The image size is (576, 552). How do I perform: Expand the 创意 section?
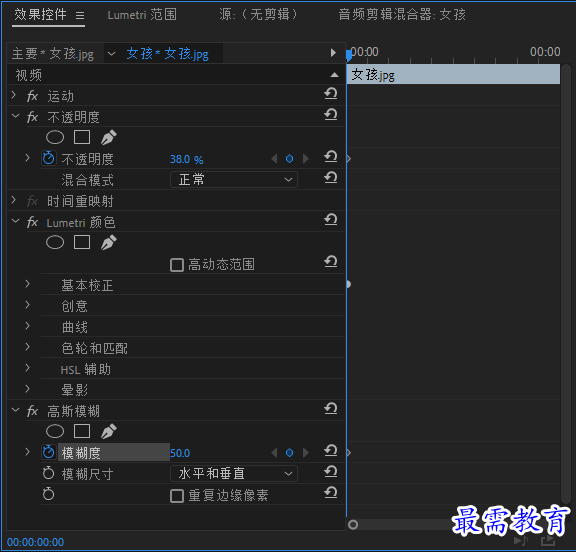coord(28,305)
